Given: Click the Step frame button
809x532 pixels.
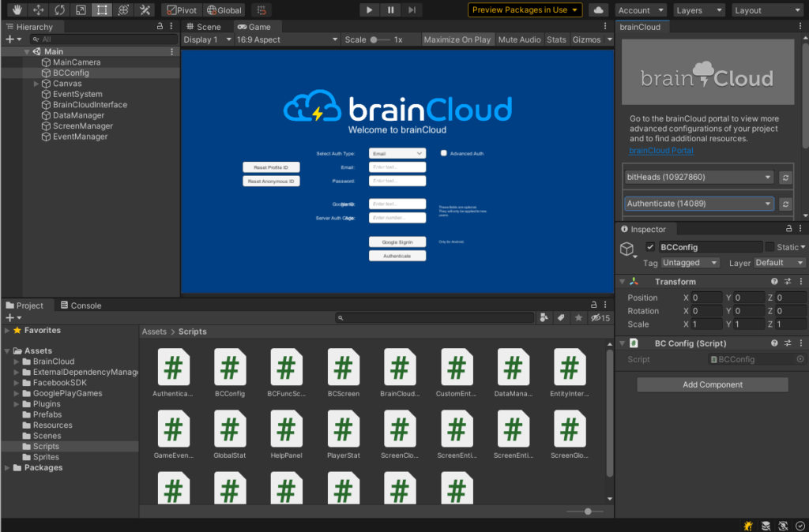Looking at the screenshot, I should point(412,9).
